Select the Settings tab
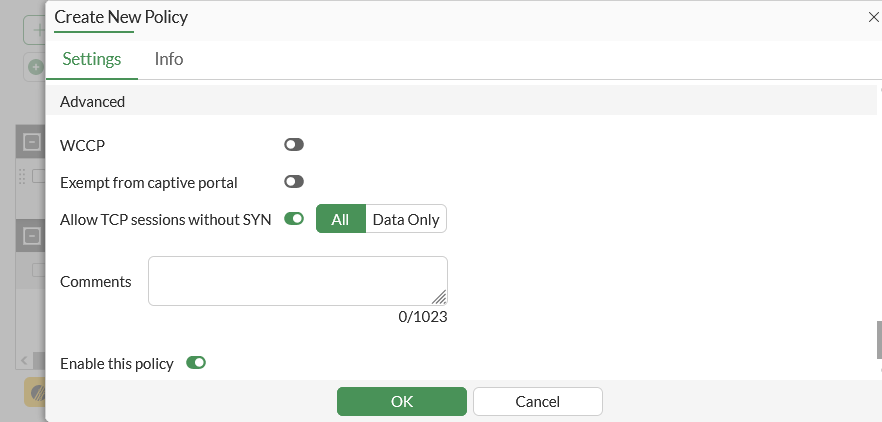The width and height of the screenshot is (882, 422). pyautogui.click(x=92, y=59)
